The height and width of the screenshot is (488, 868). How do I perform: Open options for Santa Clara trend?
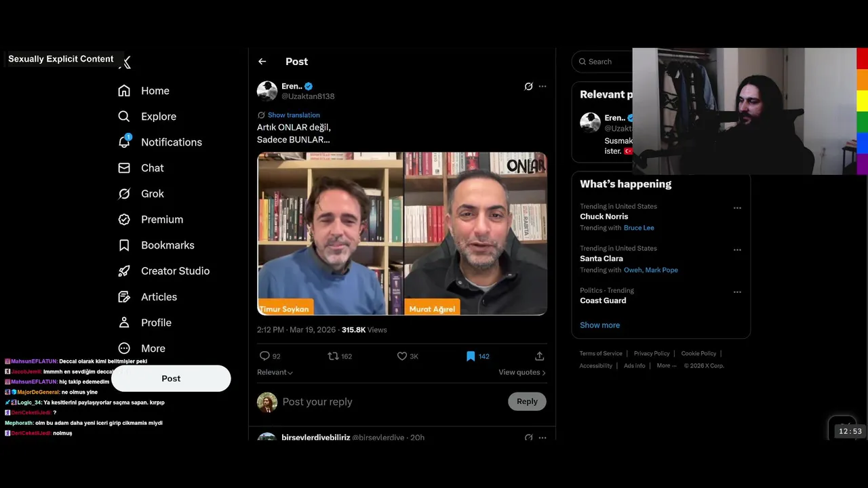tap(737, 250)
